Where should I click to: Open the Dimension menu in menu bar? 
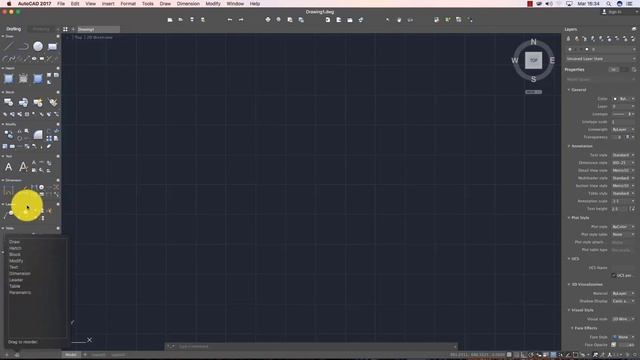pos(188,4)
